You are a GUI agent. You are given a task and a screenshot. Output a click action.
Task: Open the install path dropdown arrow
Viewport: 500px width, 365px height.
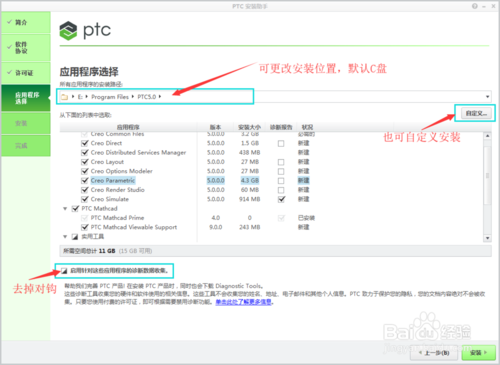[x=487, y=97]
